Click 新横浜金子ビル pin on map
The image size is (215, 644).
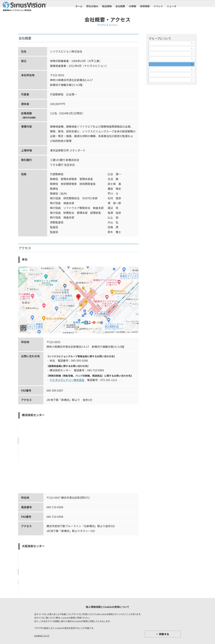(x=96, y=273)
